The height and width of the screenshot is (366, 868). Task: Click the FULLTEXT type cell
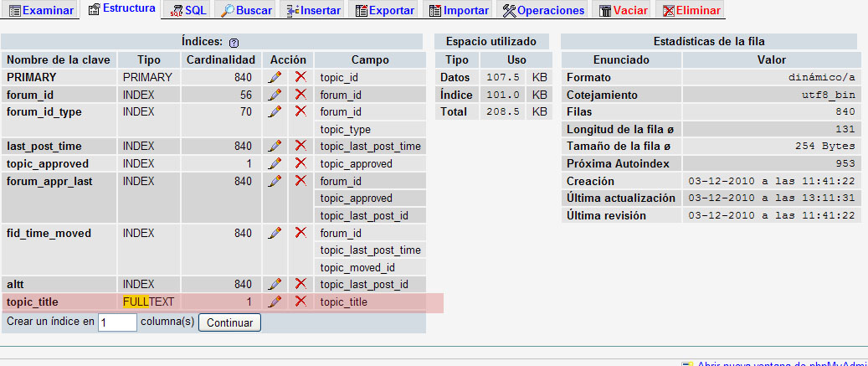149,302
